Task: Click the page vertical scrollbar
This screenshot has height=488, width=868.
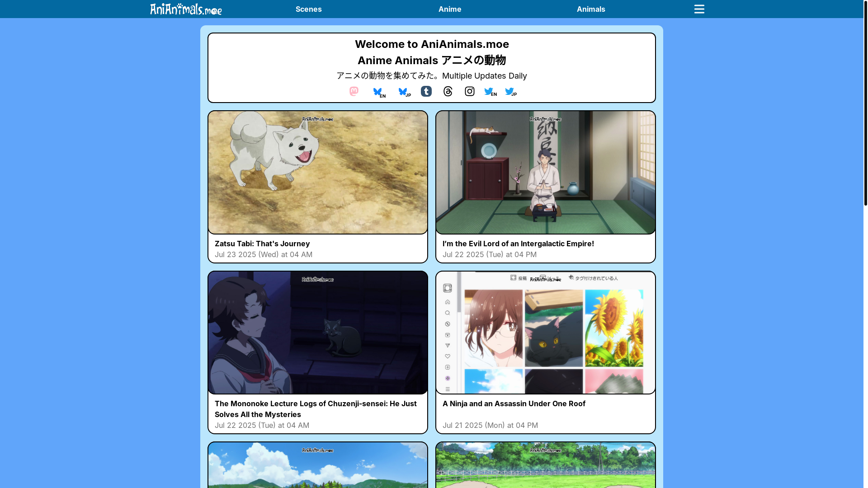Action: [x=865, y=103]
